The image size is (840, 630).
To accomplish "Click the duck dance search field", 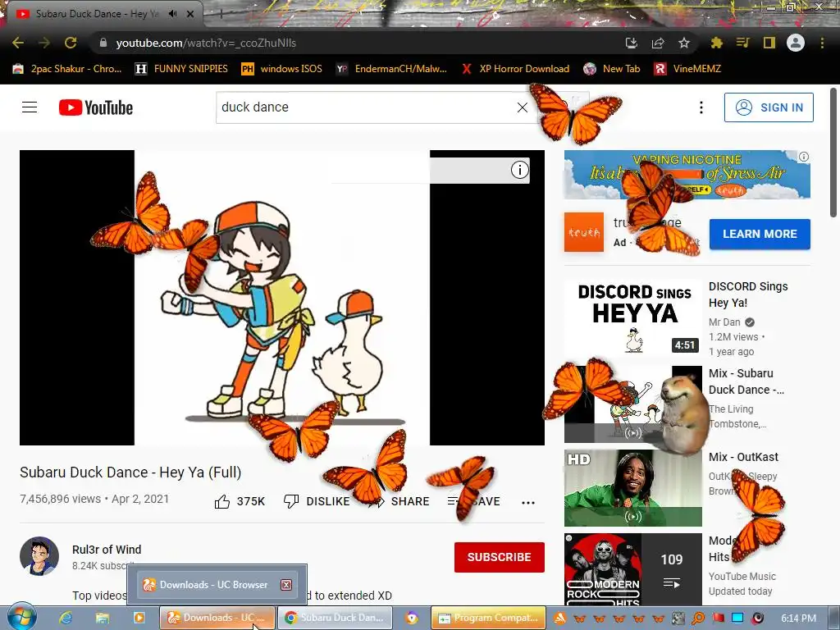I will pyautogui.click(x=364, y=107).
